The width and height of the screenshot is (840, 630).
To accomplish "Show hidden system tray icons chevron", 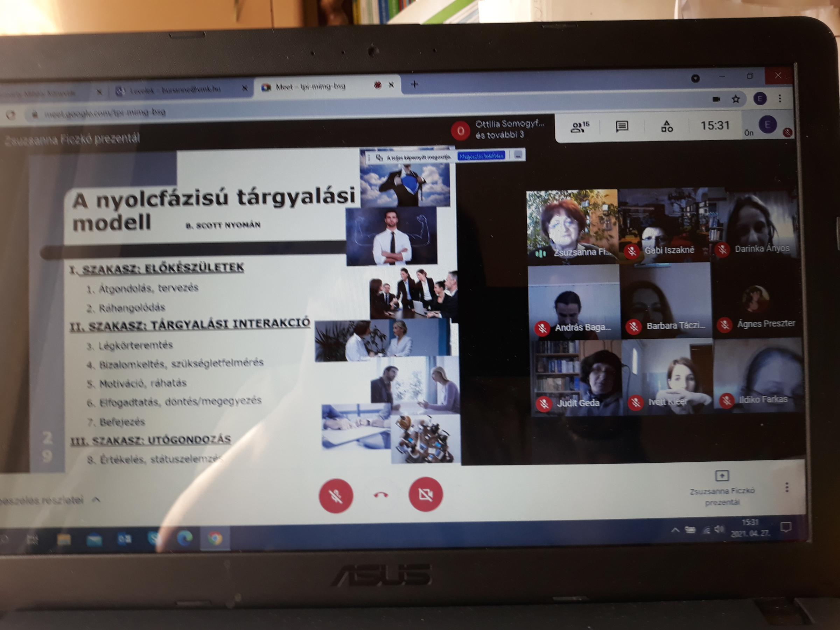I will click(675, 530).
